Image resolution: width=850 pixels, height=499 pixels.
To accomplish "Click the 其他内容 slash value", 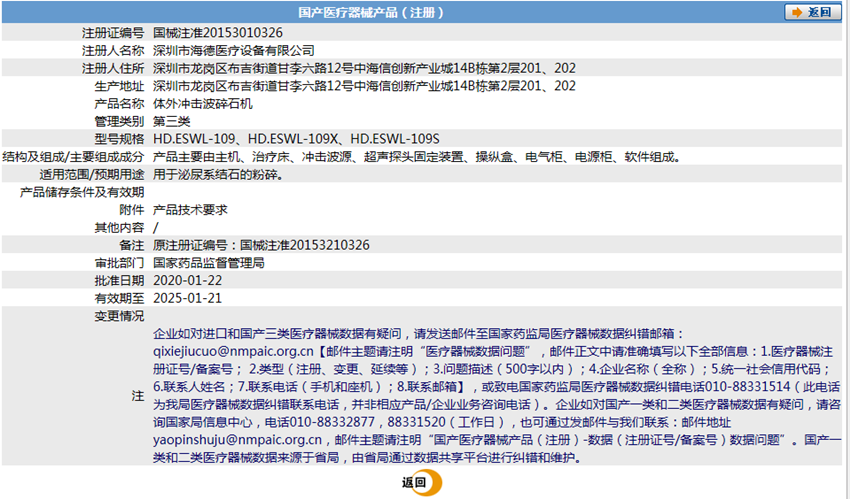I will (156, 228).
